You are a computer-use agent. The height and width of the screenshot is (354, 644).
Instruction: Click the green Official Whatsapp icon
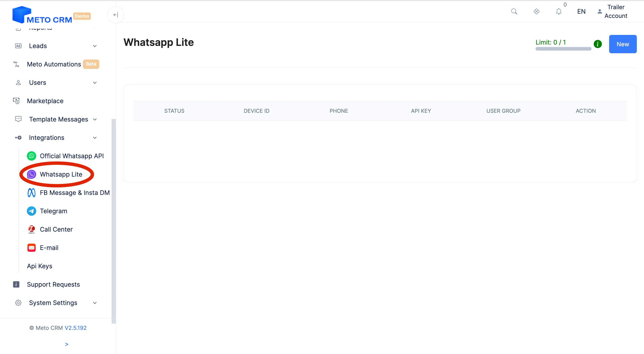click(x=32, y=156)
